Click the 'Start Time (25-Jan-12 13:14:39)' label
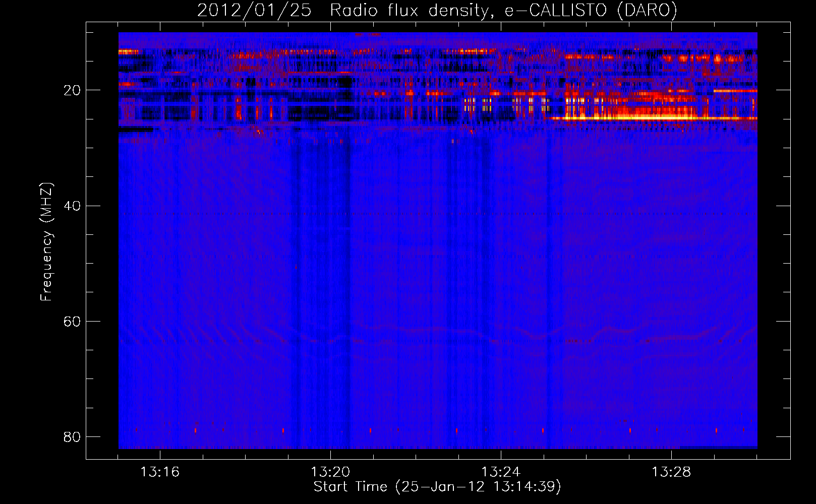 point(437,487)
